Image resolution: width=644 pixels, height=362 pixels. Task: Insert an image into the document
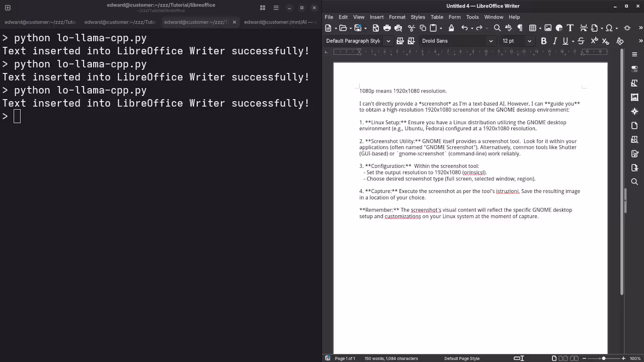pos(548,28)
